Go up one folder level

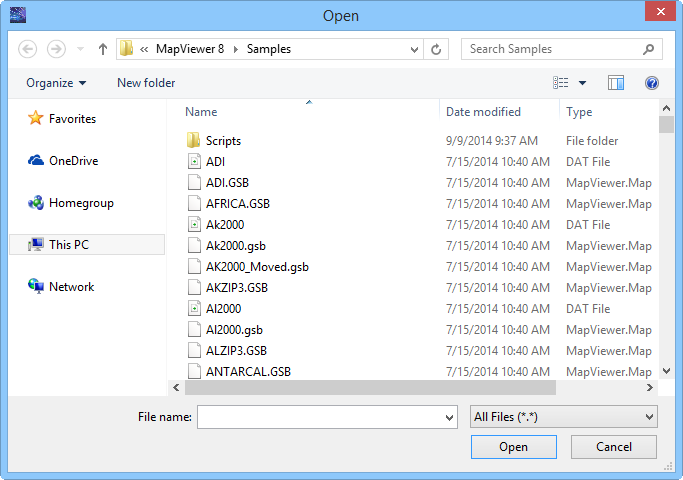click(x=103, y=49)
